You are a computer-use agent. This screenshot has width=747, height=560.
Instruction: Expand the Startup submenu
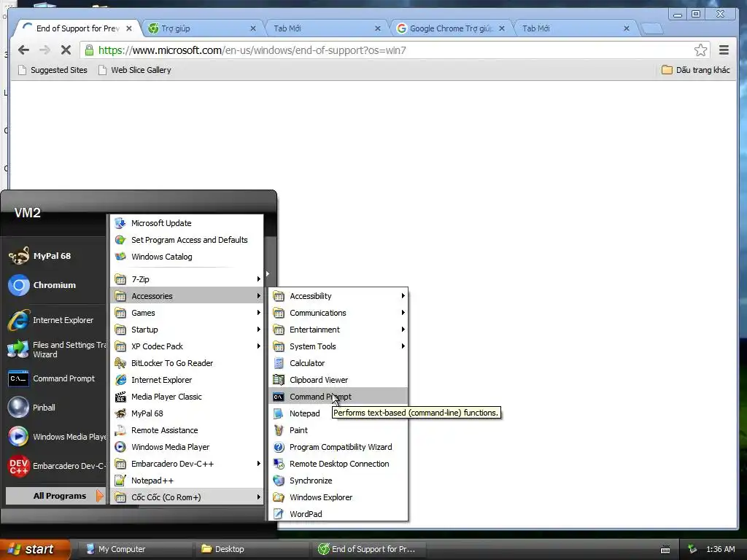187,330
